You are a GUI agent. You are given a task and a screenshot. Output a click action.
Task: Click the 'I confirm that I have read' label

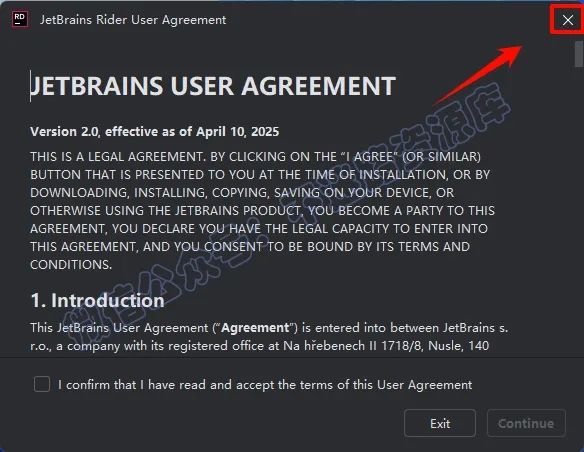[x=265, y=385]
